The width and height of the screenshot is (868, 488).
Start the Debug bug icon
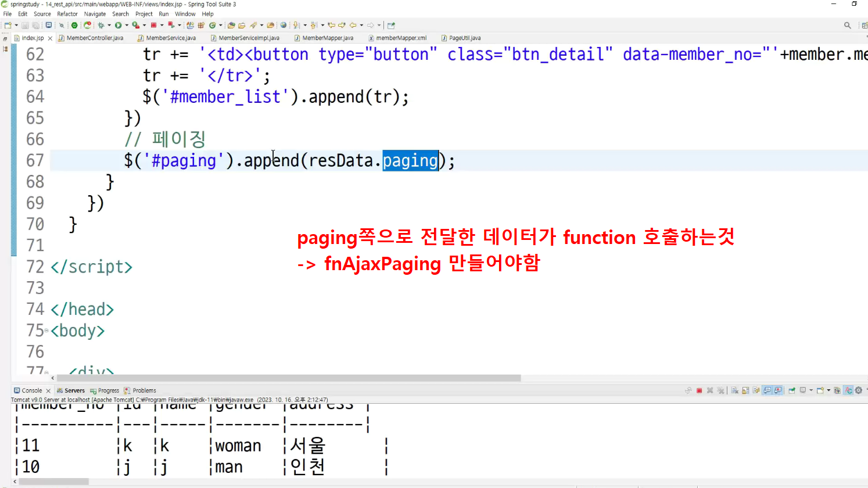tap(101, 26)
